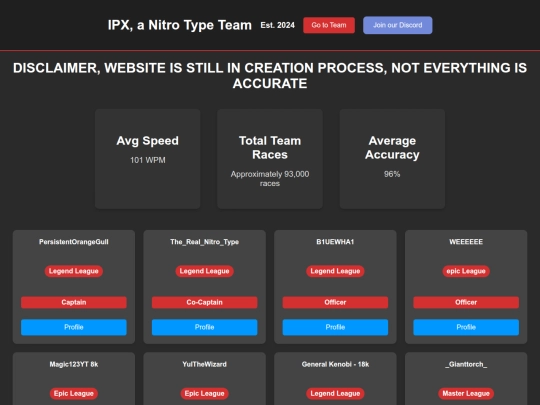Click WEEEEEE's epic League tag
The width and height of the screenshot is (540, 405).
466,271
